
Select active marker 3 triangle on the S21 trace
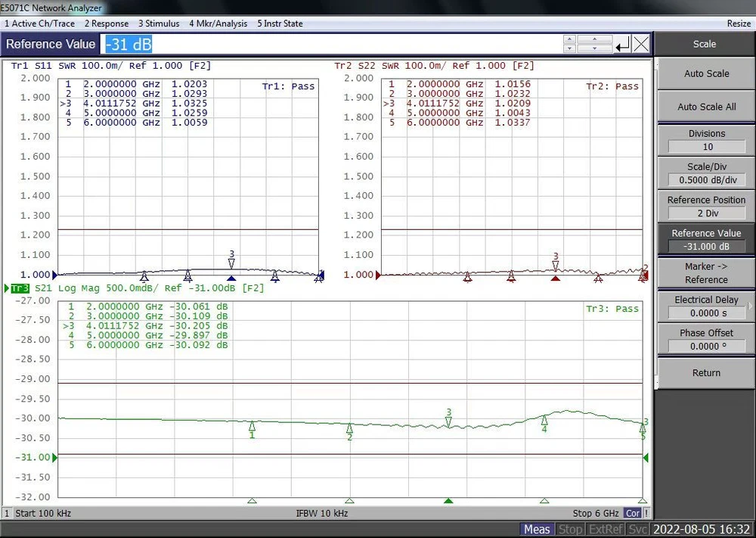[x=448, y=422]
